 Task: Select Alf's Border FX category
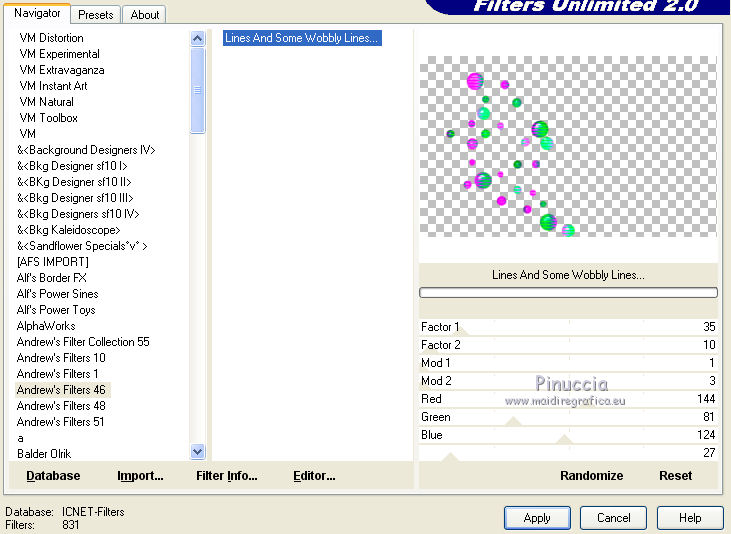pyautogui.click(x=52, y=278)
